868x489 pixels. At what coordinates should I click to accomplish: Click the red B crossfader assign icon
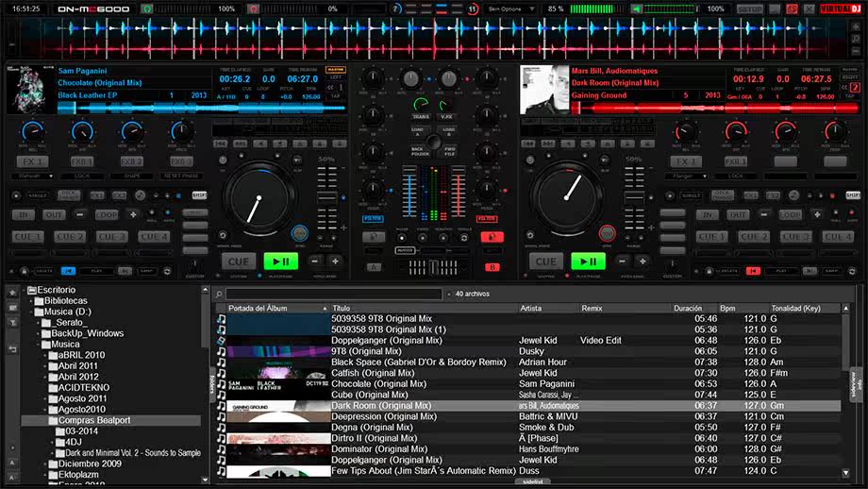pos(492,267)
